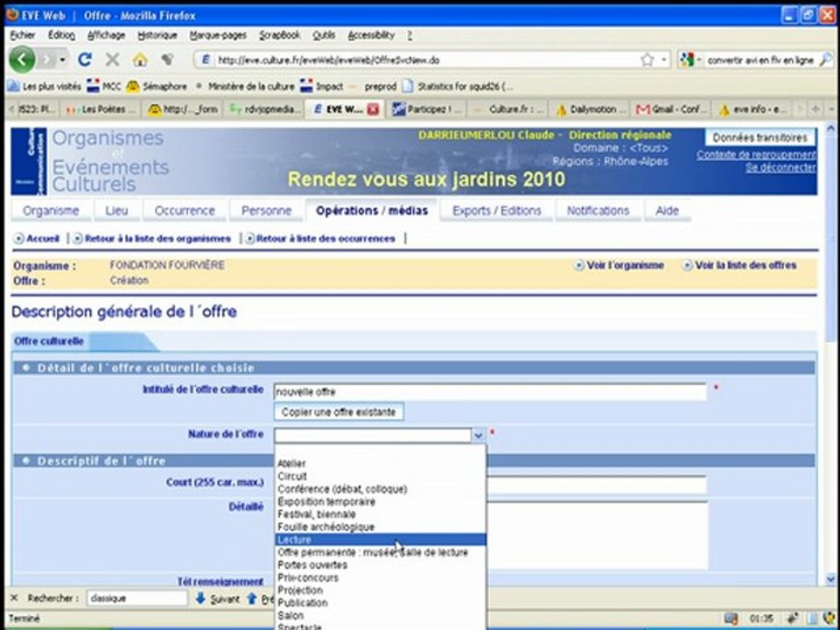
Task: Click the Rechercher find field
Action: pos(137,598)
